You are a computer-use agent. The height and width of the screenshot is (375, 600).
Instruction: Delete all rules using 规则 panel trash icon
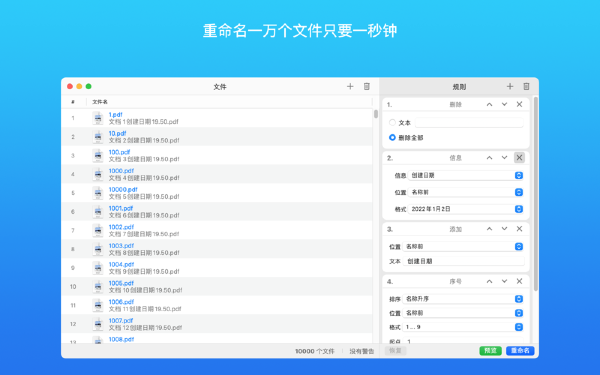(x=527, y=86)
